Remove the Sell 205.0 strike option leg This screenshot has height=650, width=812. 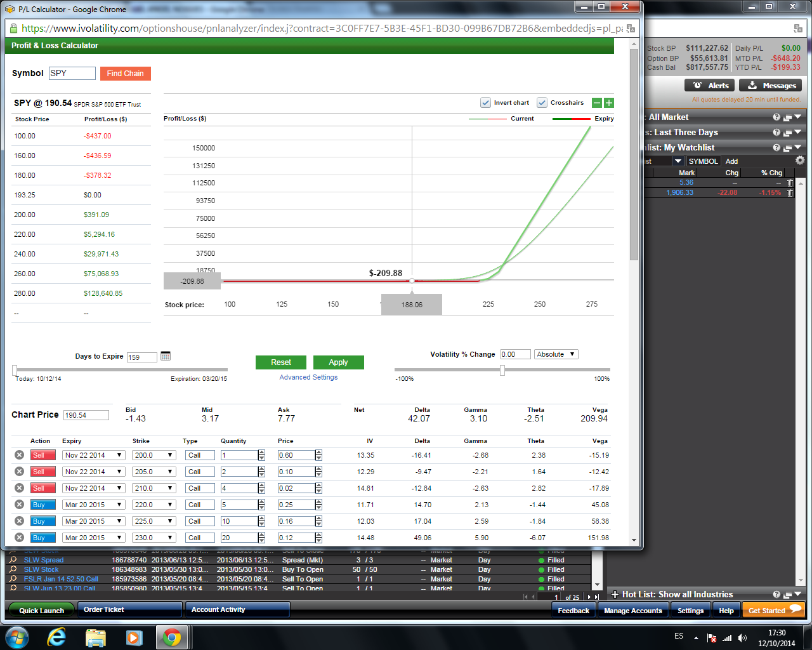click(x=19, y=472)
